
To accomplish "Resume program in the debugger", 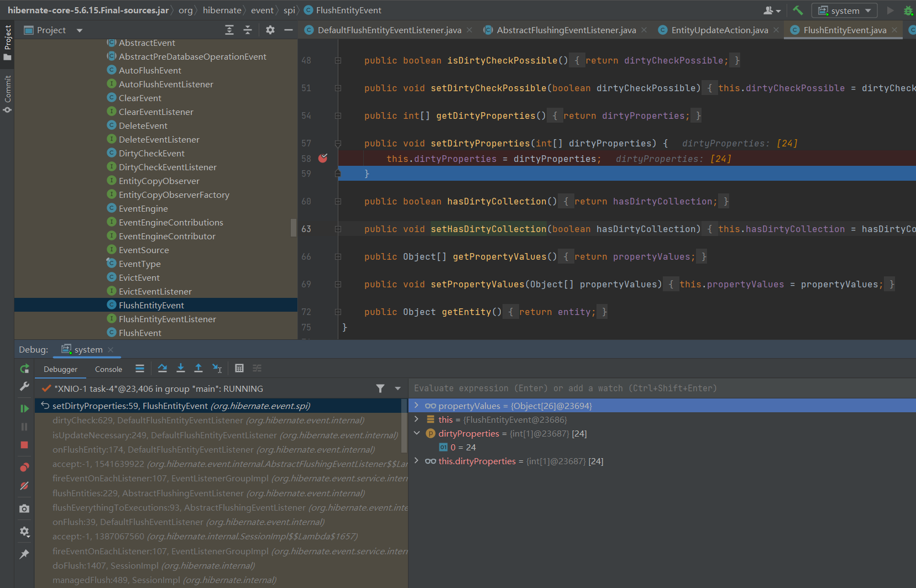I will coord(24,408).
